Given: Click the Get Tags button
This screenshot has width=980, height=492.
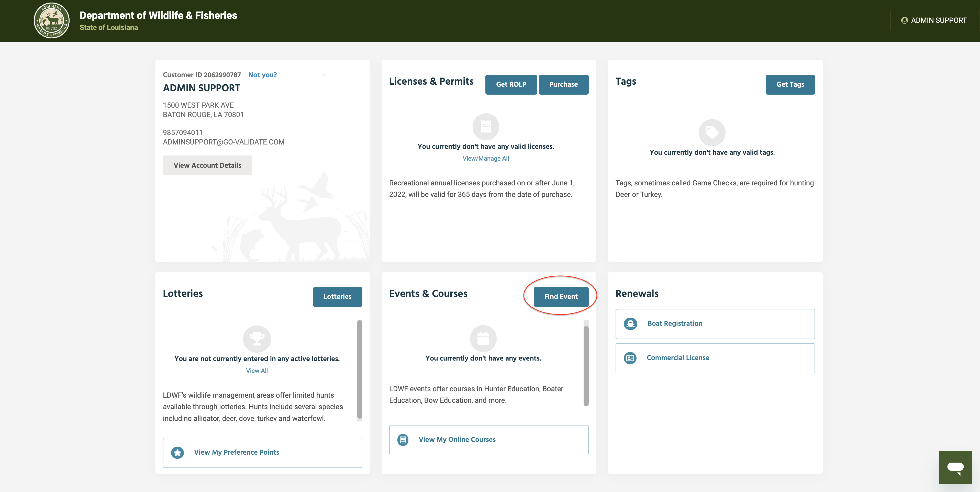Looking at the screenshot, I should pos(790,84).
